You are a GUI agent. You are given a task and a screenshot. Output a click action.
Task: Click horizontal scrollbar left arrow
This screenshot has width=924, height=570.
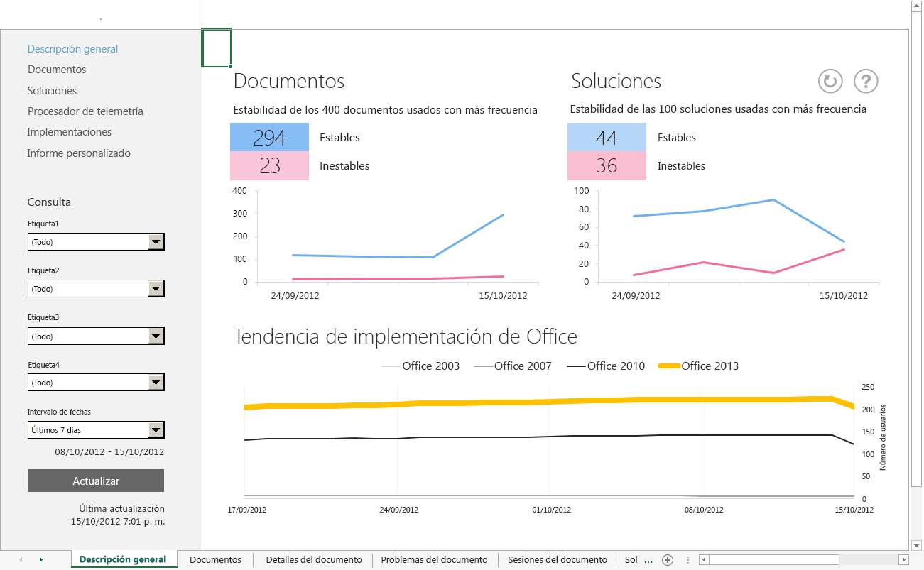(x=704, y=560)
